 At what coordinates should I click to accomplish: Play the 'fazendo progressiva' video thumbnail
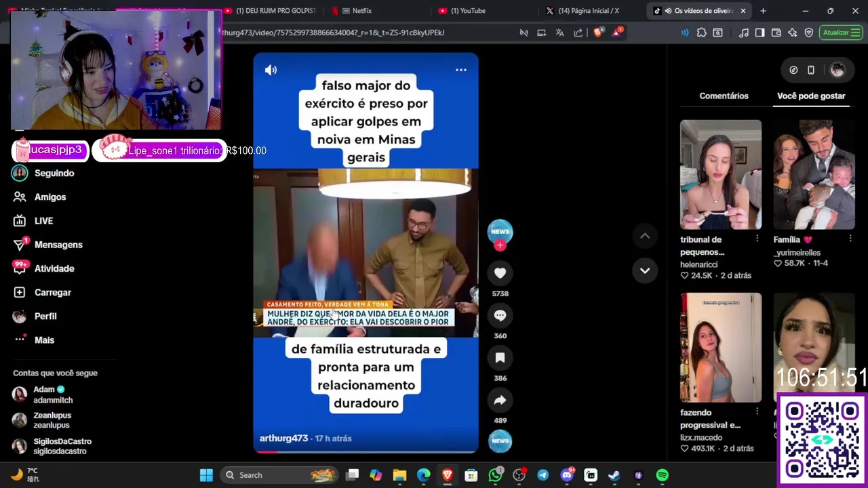[721, 348]
